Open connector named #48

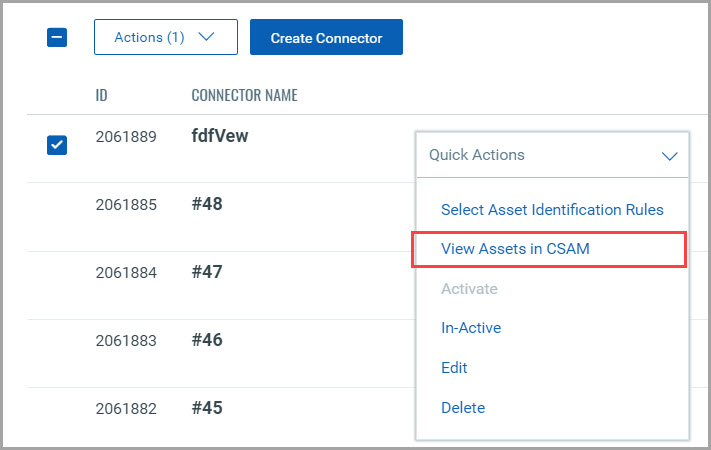coord(207,204)
